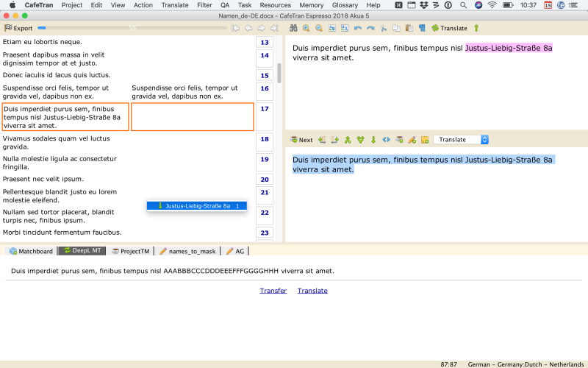
Task: Open Spotlight search in menu bar
Action: coord(464,5)
